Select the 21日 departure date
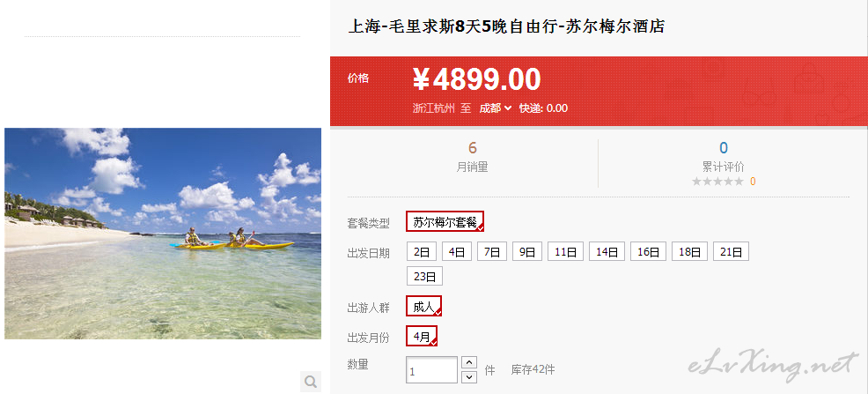868x394 pixels. point(731,251)
